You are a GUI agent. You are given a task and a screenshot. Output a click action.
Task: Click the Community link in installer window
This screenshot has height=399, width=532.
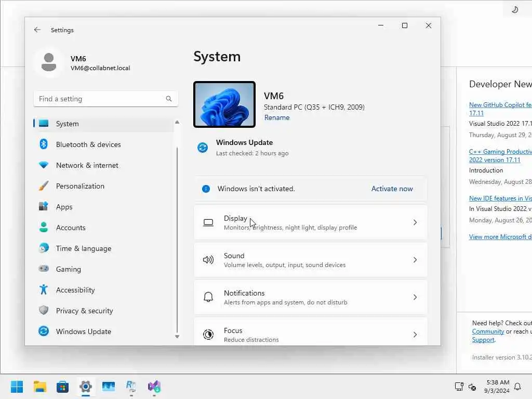pos(488,331)
